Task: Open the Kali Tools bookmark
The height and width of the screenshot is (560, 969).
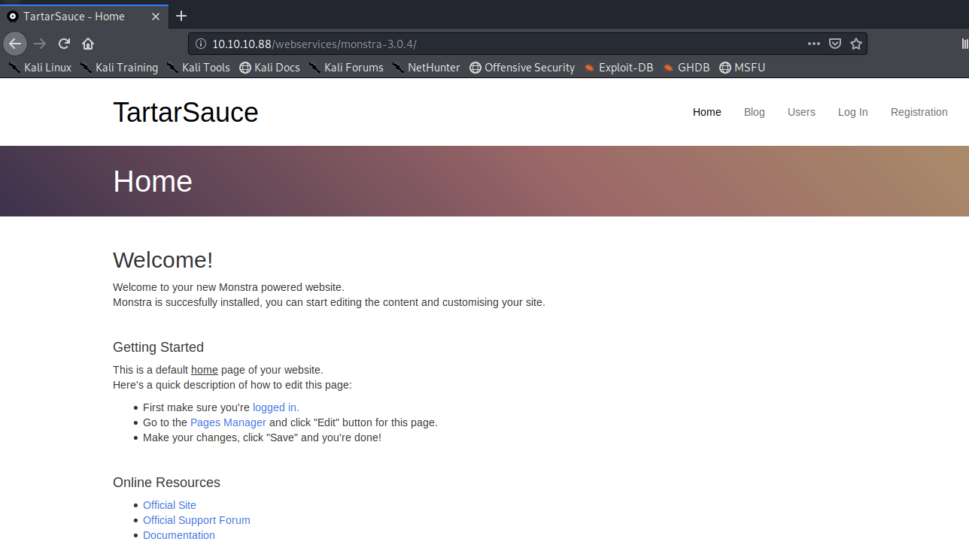Action: (198, 68)
